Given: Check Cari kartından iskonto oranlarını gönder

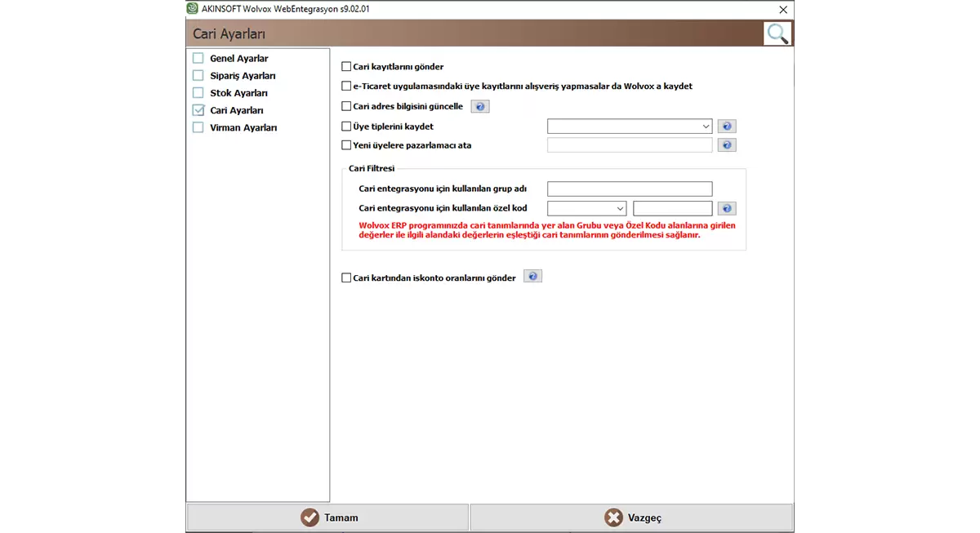Looking at the screenshot, I should tap(346, 278).
